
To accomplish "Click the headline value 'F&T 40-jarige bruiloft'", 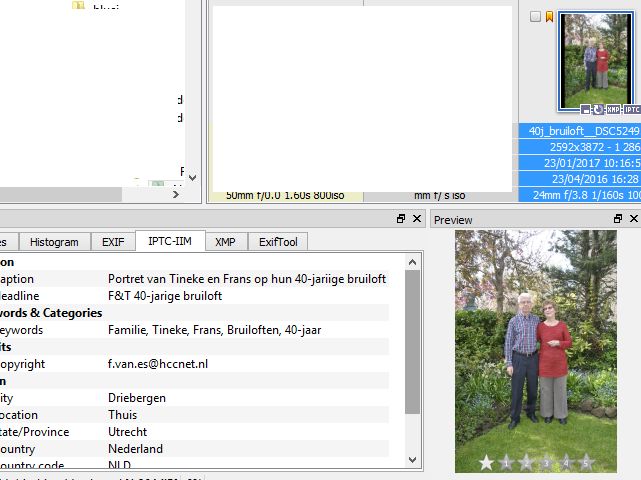I will (x=165, y=296).
